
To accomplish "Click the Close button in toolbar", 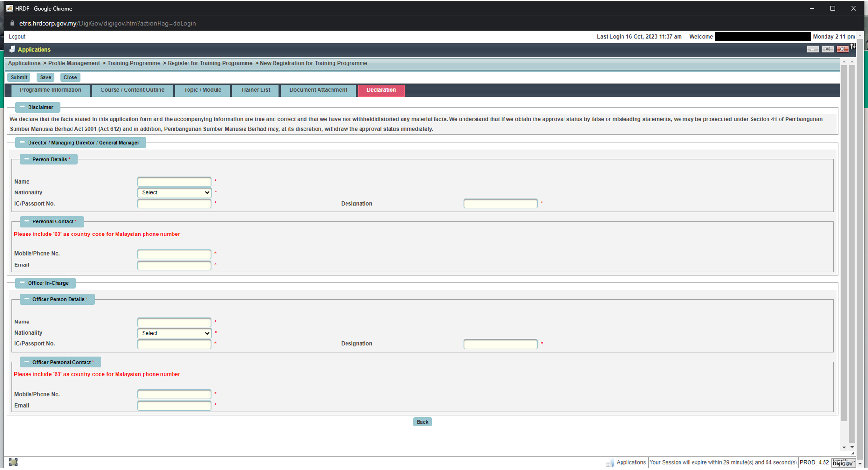I will [70, 77].
